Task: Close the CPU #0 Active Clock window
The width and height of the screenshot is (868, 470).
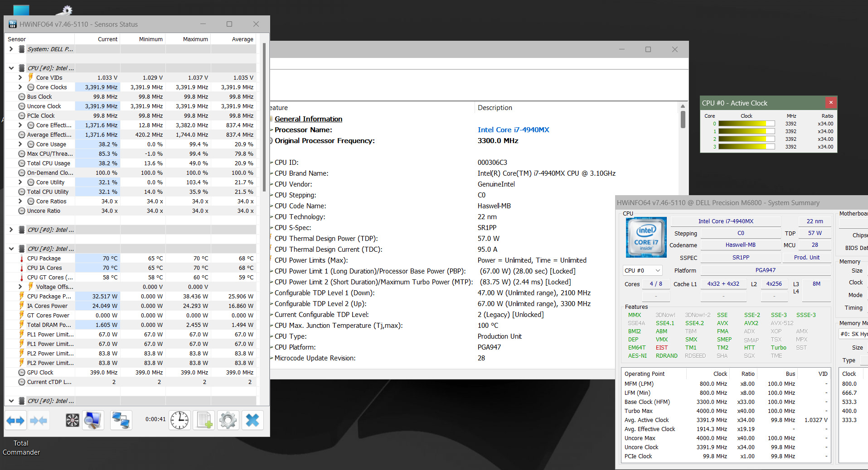Action: coord(831,102)
